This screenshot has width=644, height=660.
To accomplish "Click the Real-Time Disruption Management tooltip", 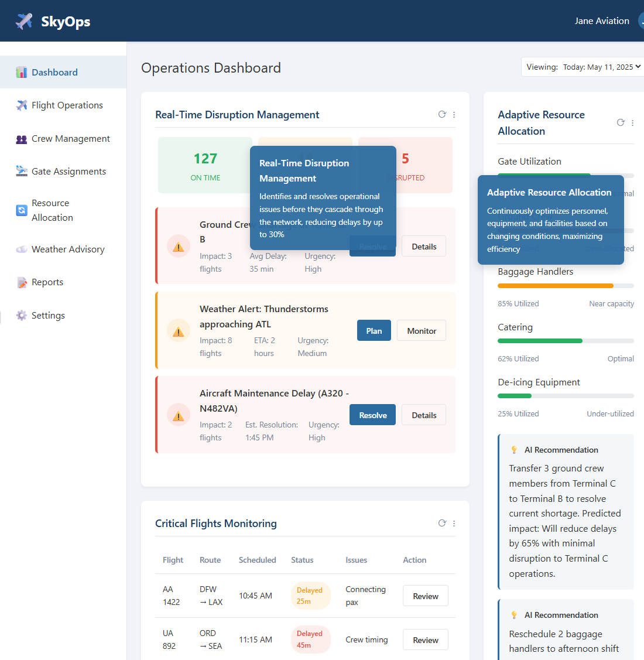I will 323,198.
